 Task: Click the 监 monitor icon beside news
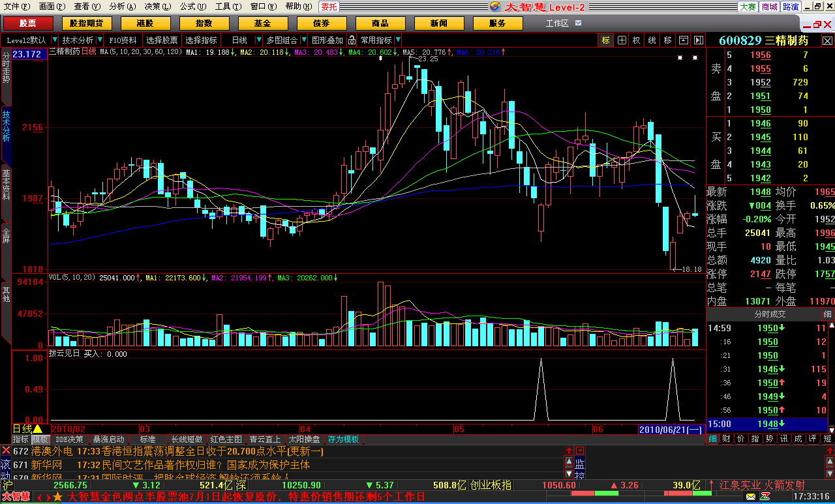tap(579, 464)
